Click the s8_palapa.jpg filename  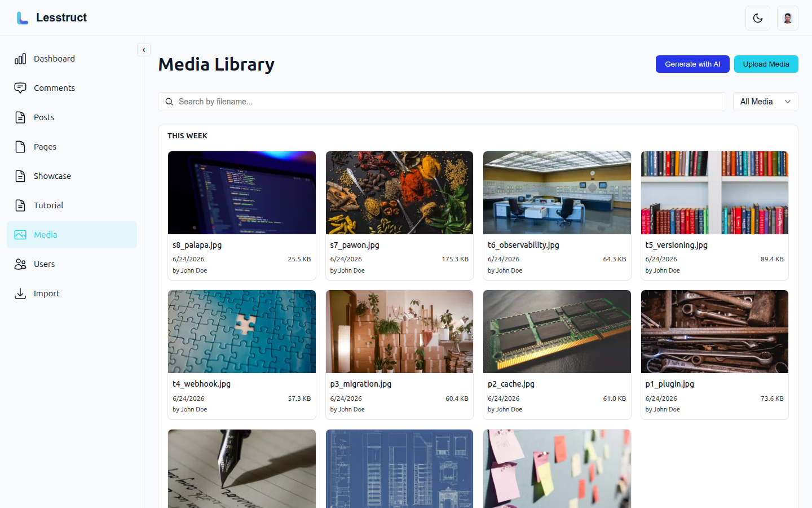pyautogui.click(x=197, y=245)
